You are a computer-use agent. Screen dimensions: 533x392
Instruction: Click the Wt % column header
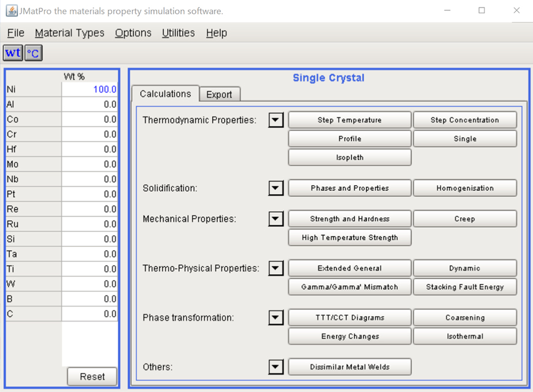pyautogui.click(x=74, y=76)
